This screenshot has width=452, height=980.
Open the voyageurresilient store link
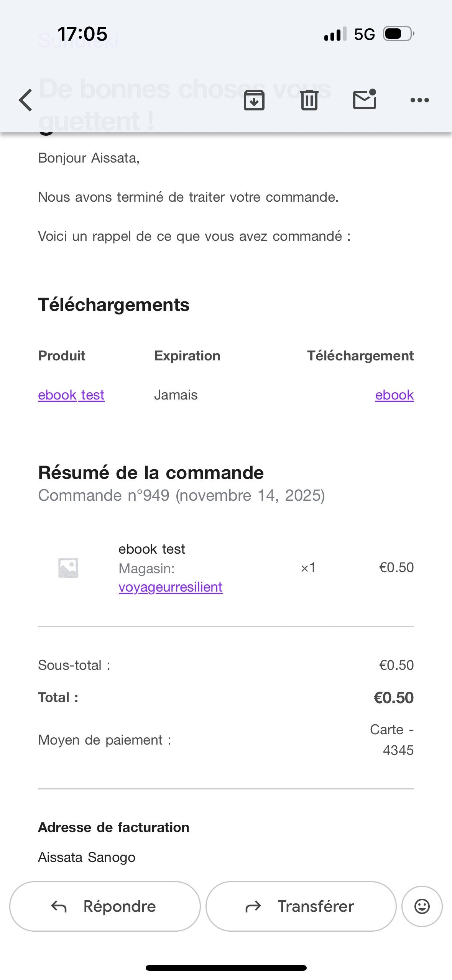point(171,587)
